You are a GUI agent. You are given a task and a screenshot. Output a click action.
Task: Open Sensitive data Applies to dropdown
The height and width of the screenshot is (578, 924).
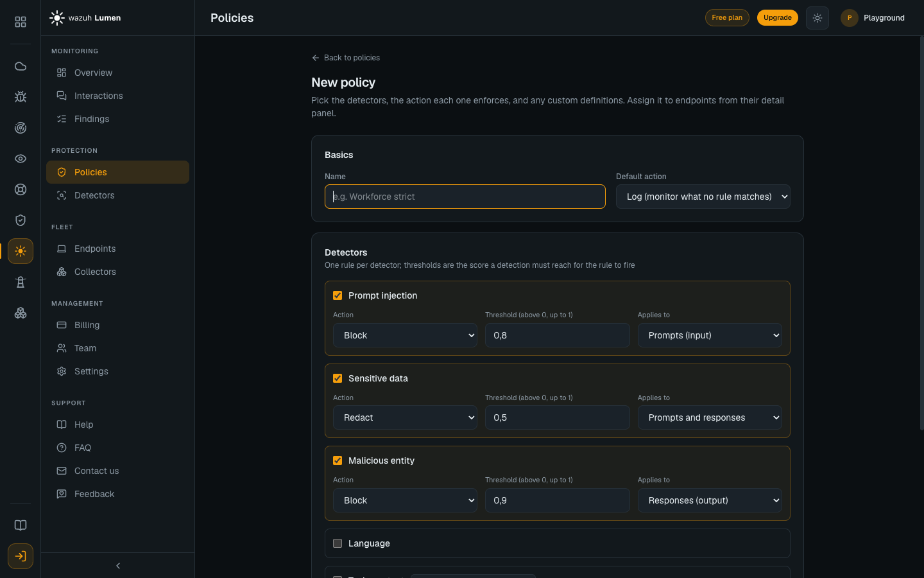(710, 417)
